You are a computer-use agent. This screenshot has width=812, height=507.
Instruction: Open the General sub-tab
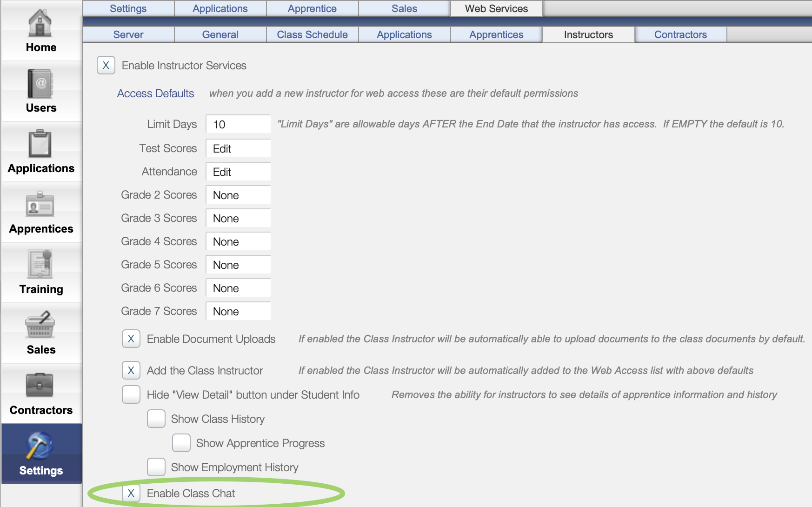pyautogui.click(x=220, y=34)
